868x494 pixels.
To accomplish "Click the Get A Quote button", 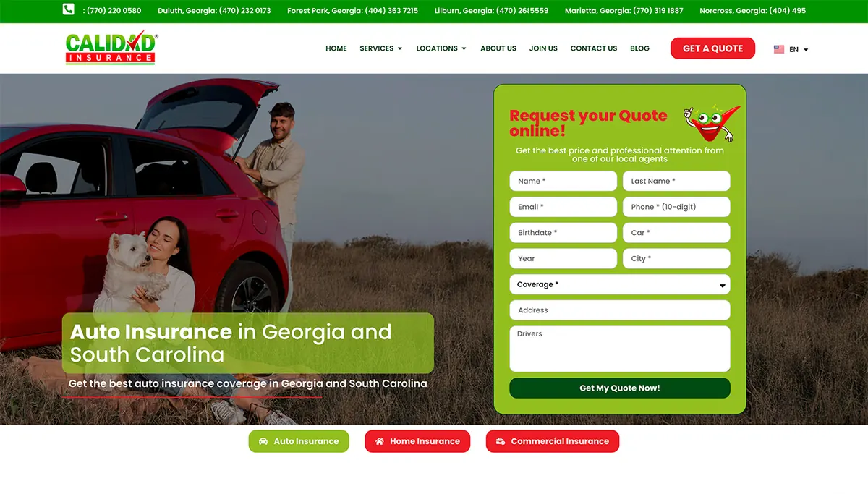I will pos(712,48).
